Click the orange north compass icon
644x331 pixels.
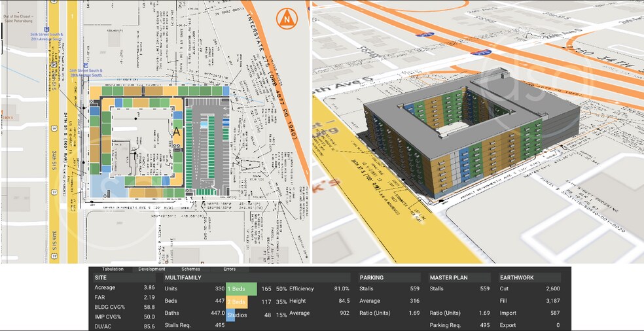click(285, 18)
